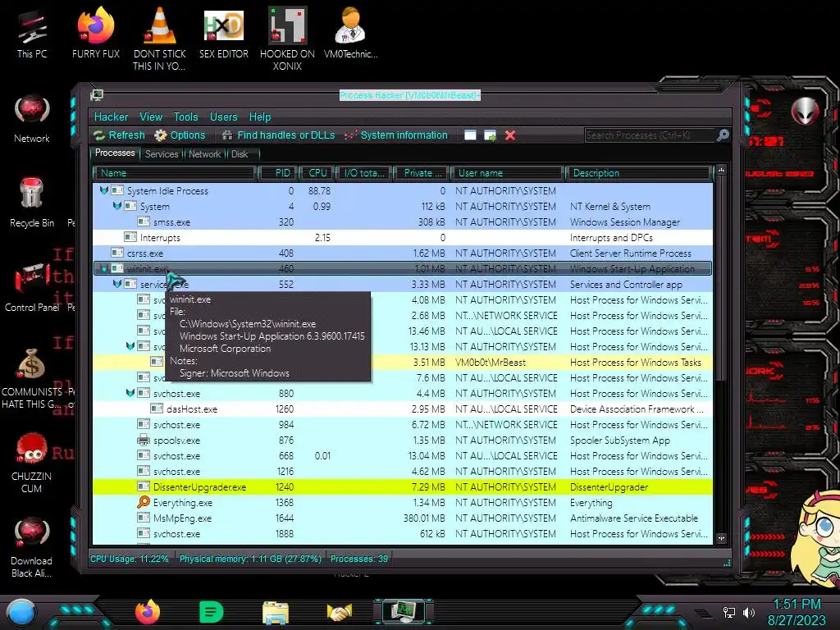Select the Network desktop icon

click(32, 119)
